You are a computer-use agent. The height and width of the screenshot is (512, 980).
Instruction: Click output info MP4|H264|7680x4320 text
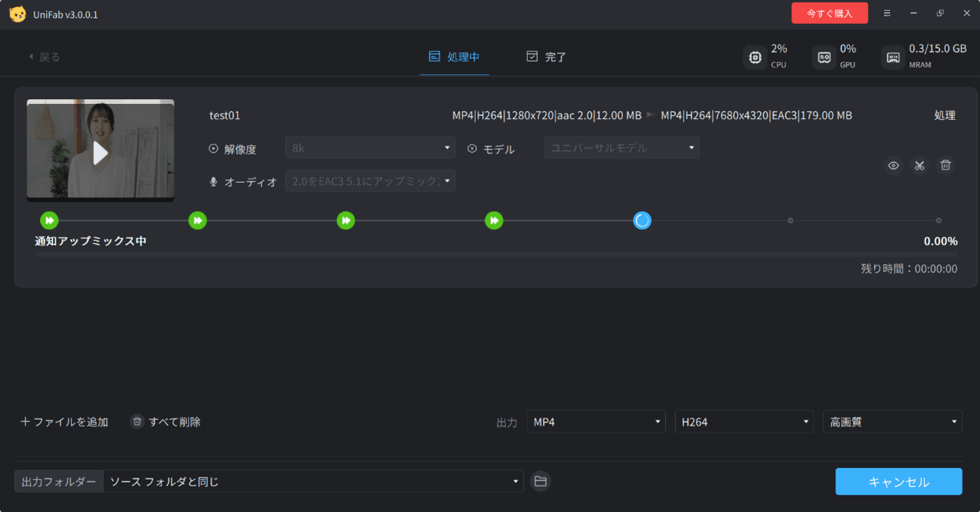pyautogui.click(x=756, y=115)
